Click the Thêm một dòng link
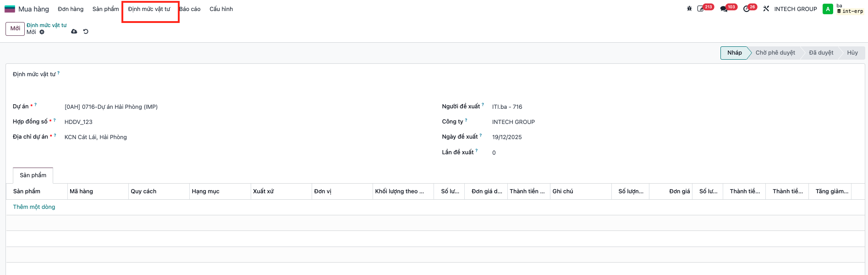Screen dimensions: 868x275 point(34,207)
